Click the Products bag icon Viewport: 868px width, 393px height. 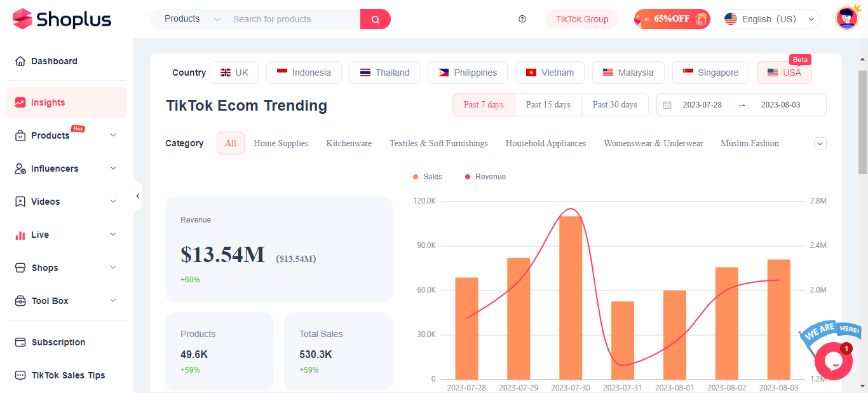(x=20, y=135)
